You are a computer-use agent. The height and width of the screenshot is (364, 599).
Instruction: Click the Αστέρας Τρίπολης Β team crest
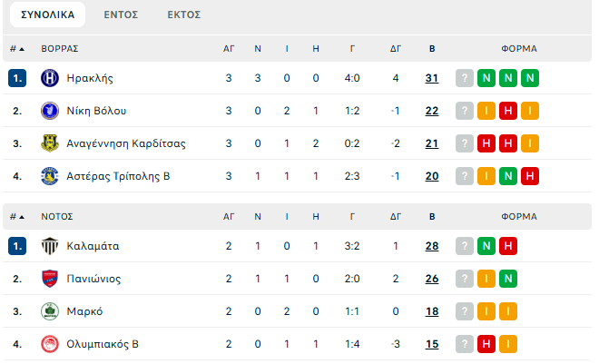50,176
